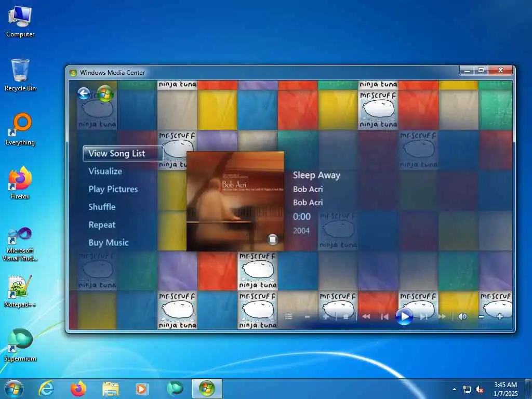
Task: Click the stop square on album art
Action: [x=272, y=239]
